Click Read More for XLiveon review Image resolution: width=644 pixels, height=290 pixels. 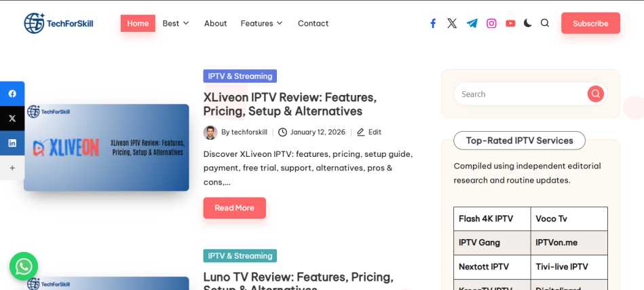(x=234, y=208)
